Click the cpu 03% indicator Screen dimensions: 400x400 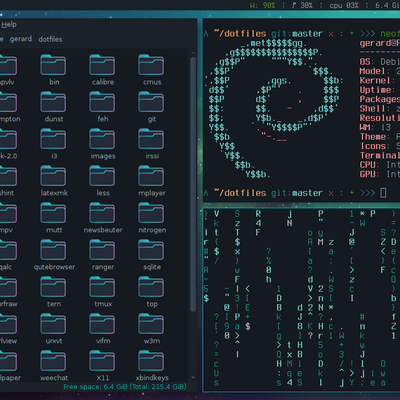344,5
